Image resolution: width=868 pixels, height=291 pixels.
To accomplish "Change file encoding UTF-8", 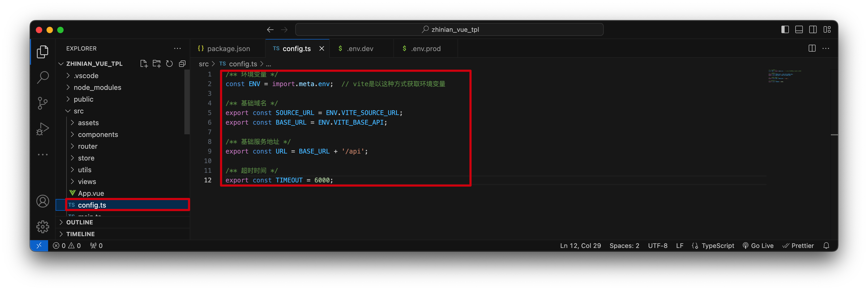I will click(x=657, y=246).
